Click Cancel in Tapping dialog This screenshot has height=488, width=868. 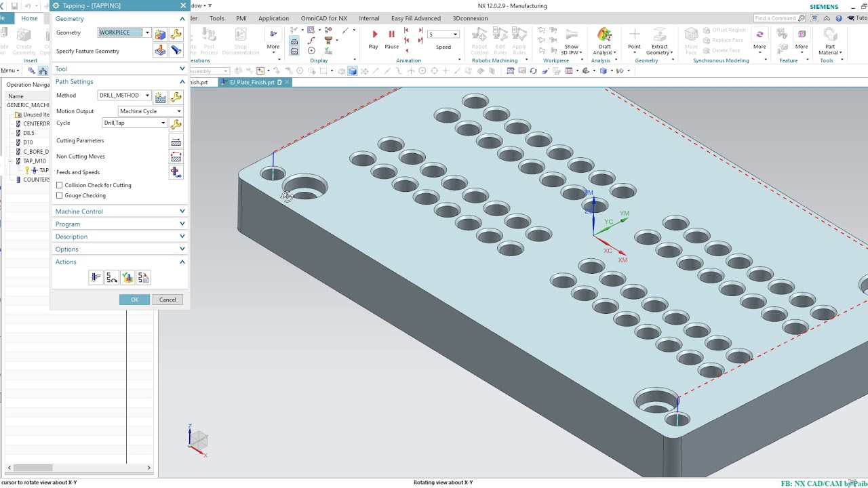[167, 300]
